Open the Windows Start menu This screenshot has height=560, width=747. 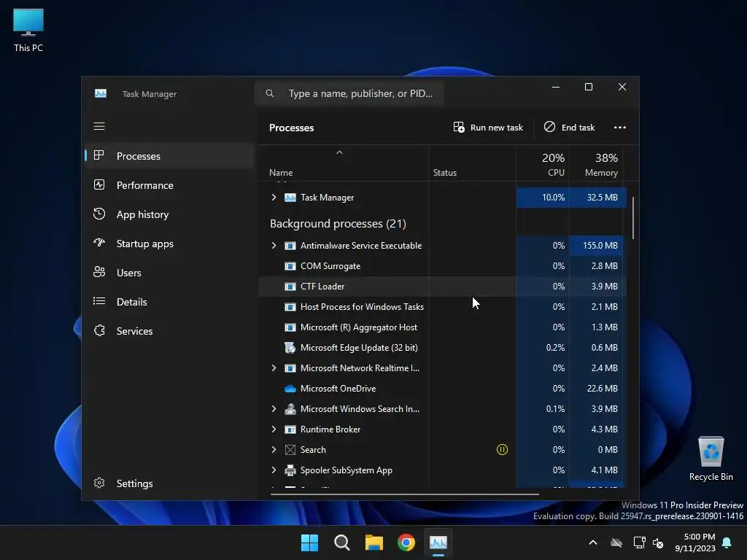tap(309, 542)
